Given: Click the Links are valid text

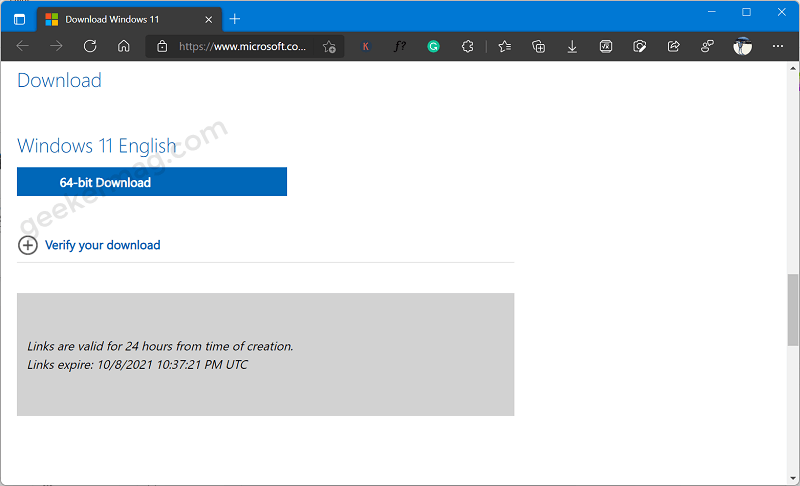Looking at the screenshot, I should tap(160, 346).
